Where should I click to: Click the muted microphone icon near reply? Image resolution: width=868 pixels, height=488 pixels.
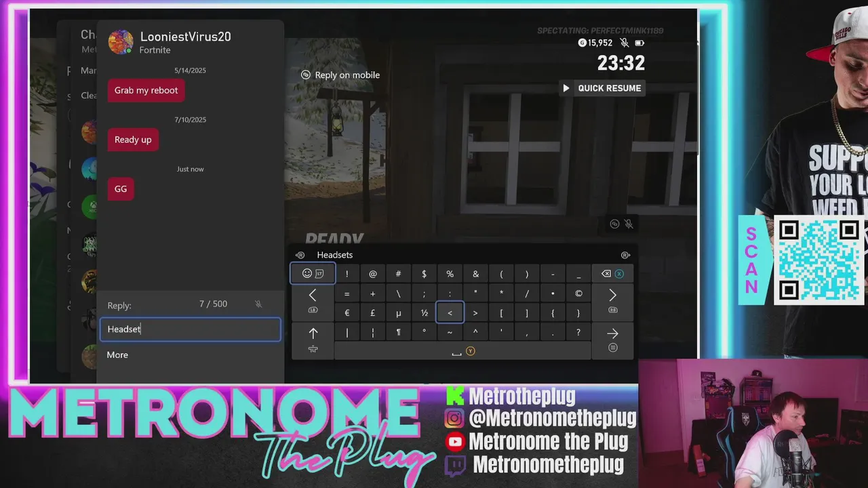tap(258, 304)
